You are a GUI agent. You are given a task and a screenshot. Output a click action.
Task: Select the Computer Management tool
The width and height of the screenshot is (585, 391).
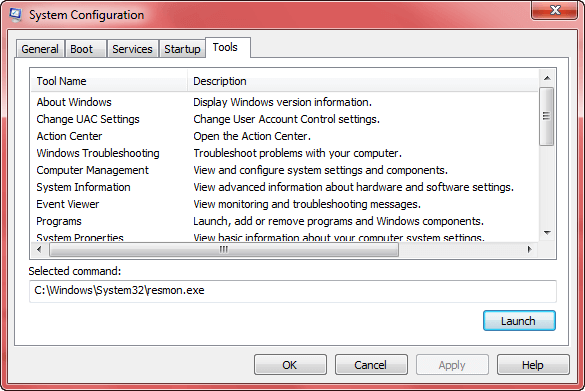tap(284, 170)
